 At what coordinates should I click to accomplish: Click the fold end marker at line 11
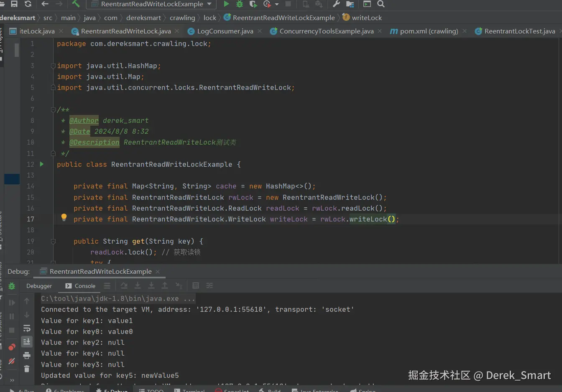coord(53,153)
